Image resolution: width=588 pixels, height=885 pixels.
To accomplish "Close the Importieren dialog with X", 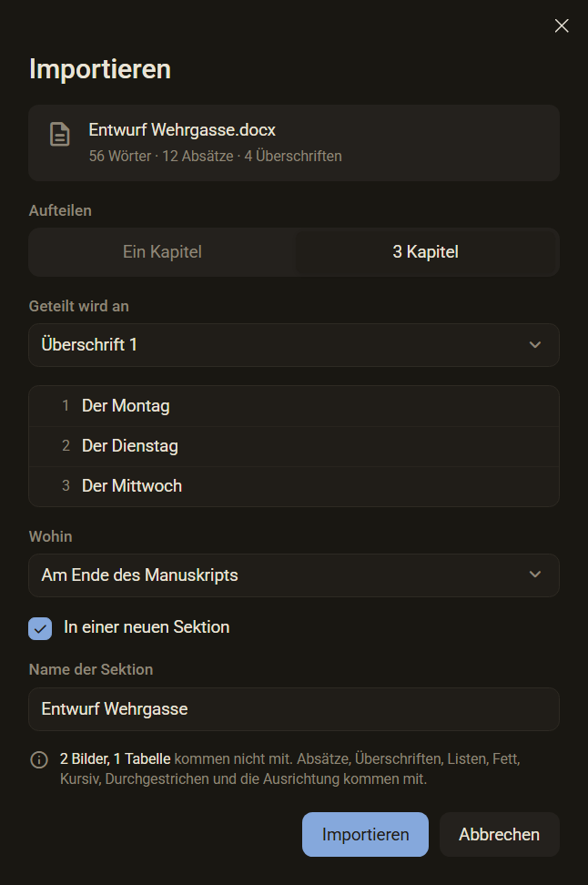I will coord(562,25).
